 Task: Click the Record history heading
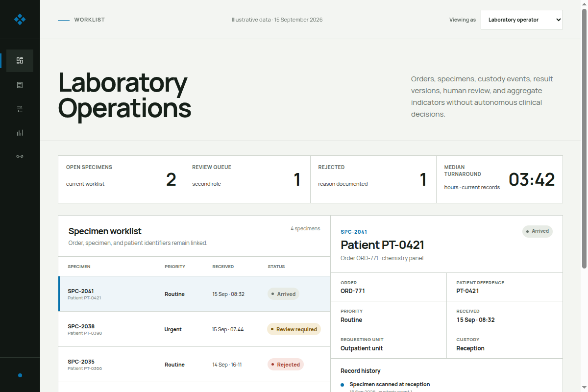pyautogui.click(x=361, y=371)
